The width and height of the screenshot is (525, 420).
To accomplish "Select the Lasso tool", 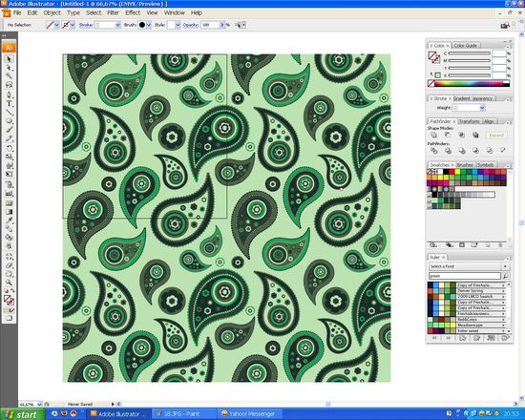I will (9, 85).
